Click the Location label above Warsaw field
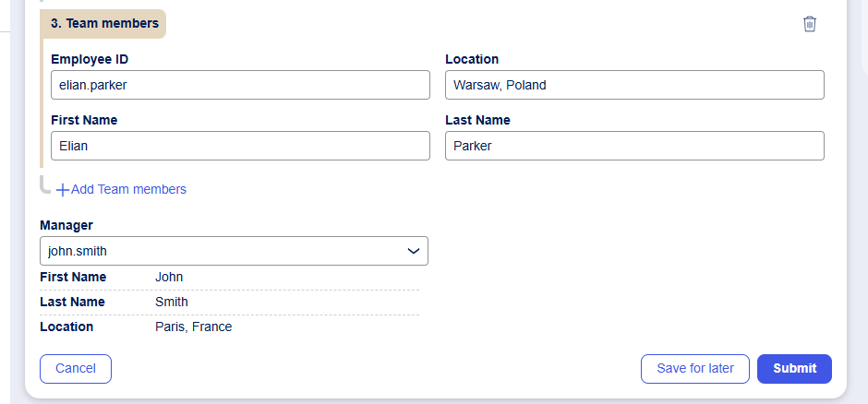The height and width of the screenshot is (404, 868). pyautogui.click(x=472, y=59)
